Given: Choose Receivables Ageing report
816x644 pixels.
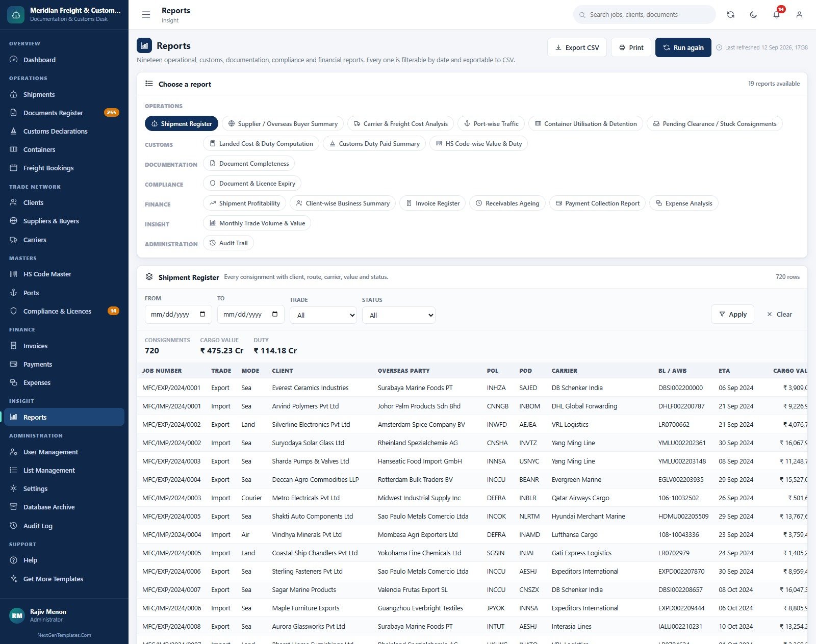Looking at the screenshot, I should point(507,203).
